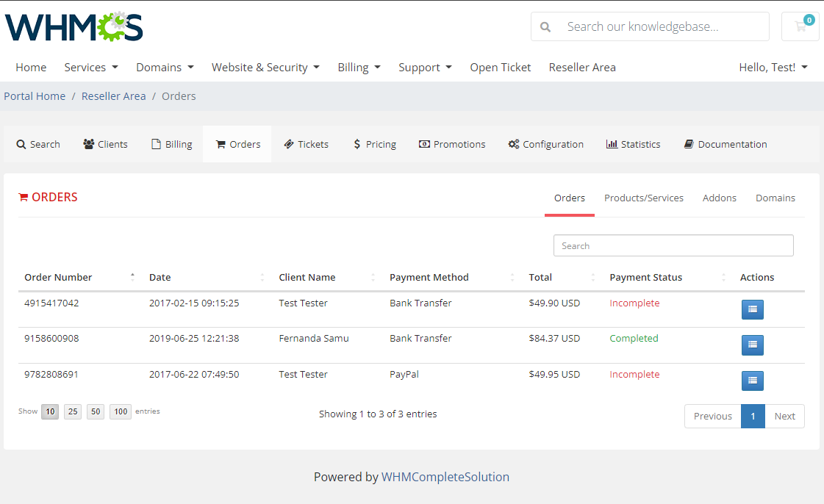Switch to the Addons tab
This screenshot has height=504, width=824.
pos(720,198)
